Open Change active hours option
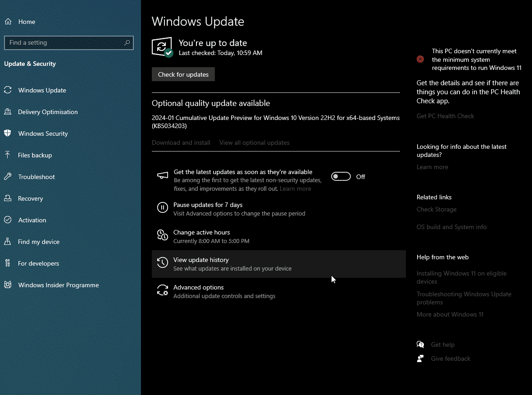The width and height of the screenshot is (532, 395). pos(278,236)
